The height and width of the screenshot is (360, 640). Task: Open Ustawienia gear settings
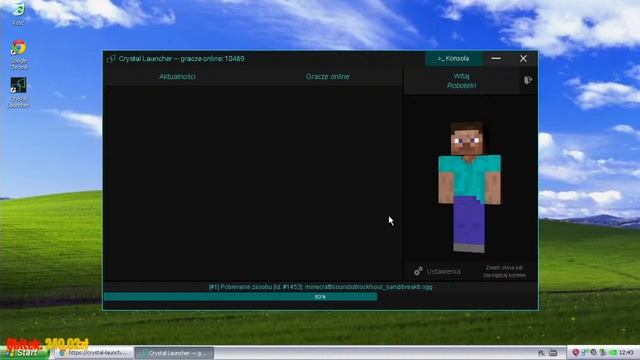437,271
